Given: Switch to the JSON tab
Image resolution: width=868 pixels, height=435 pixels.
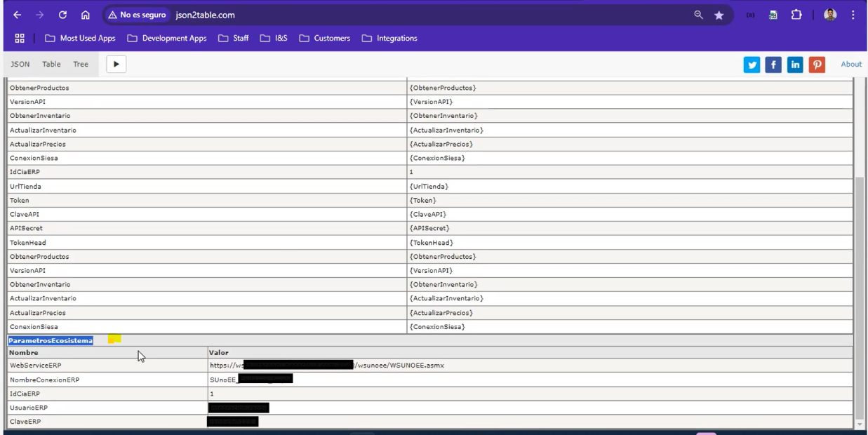Looking at the screenshot, I should (20, 64).
